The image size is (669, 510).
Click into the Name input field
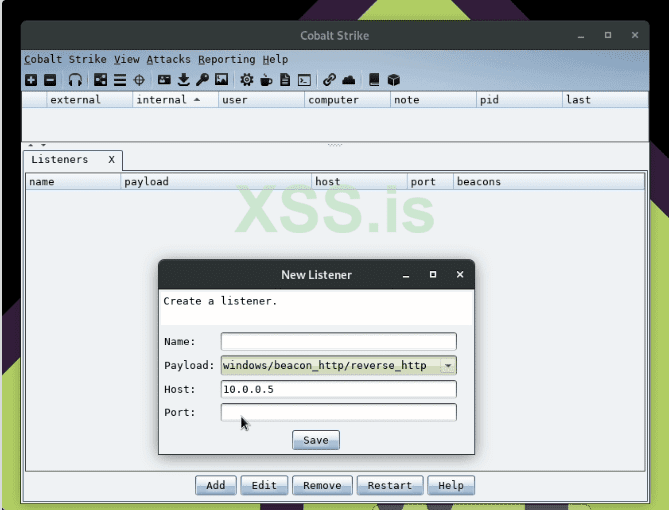[338, 341]
